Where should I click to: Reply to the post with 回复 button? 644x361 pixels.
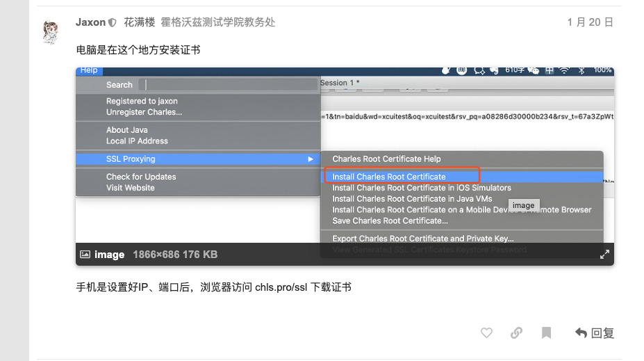(594, 332)
